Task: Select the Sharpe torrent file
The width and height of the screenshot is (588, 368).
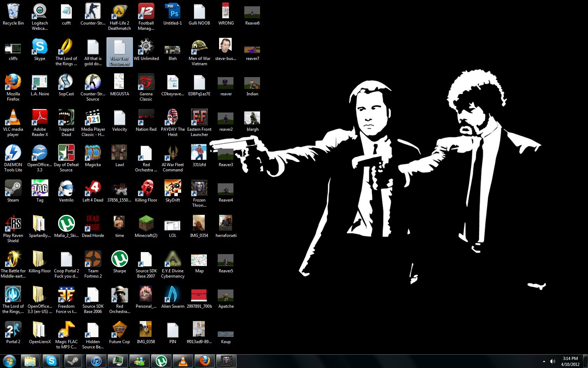Action: coord(119,263)
